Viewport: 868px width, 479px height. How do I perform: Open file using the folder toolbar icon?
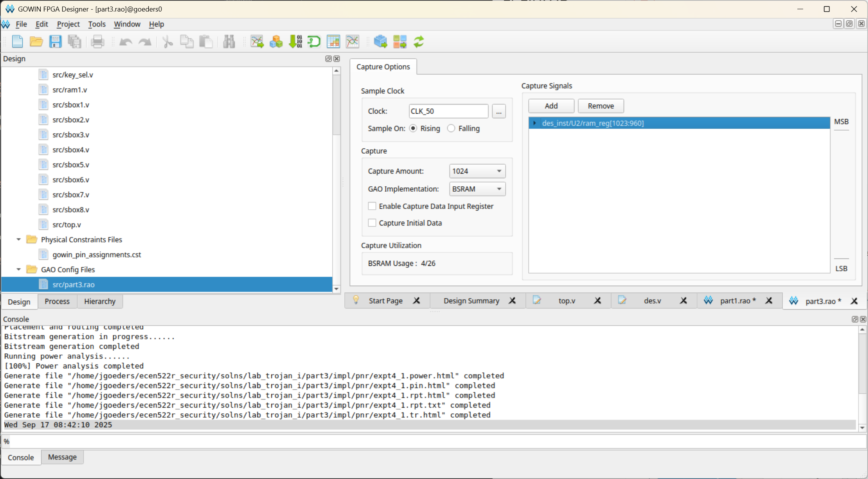pyautogui.click(x=37, y=41)
